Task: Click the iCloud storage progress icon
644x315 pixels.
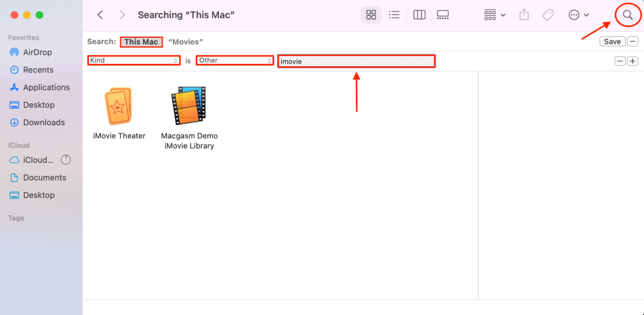Action: [x=65, y=160]
